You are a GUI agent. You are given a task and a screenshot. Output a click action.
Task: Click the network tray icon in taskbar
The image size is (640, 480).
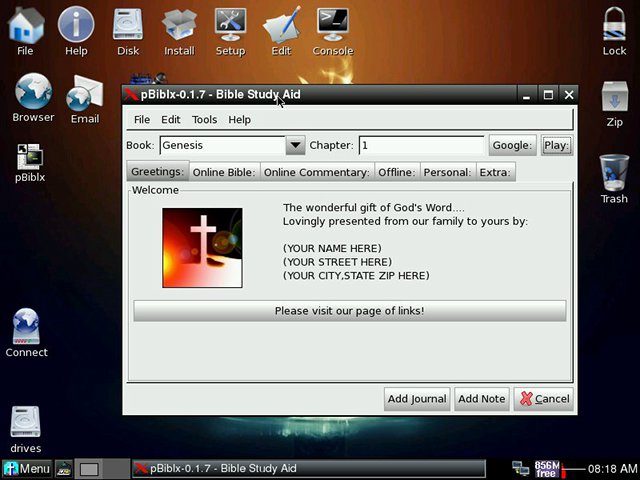tap(520, 468)
